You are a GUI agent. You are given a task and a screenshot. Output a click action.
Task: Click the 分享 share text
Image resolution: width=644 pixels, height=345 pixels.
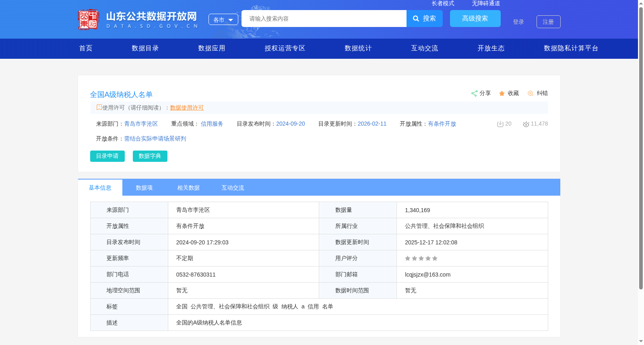[485, 93]
